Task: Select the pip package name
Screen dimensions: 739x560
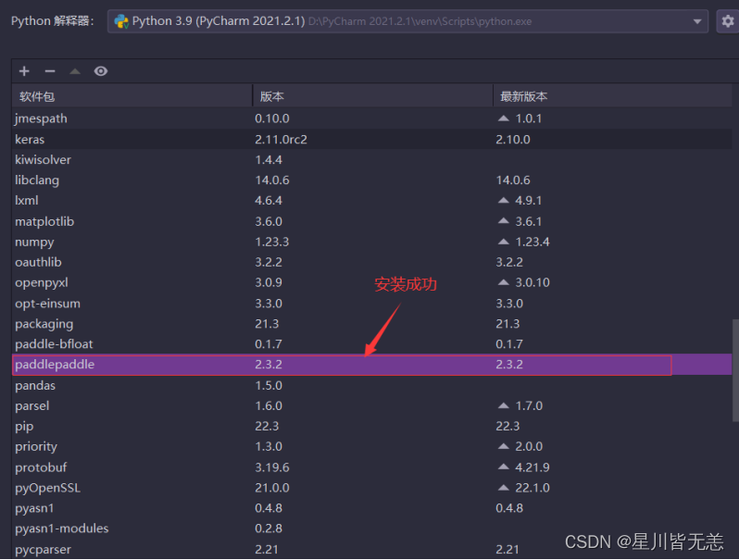Action: 24,426
